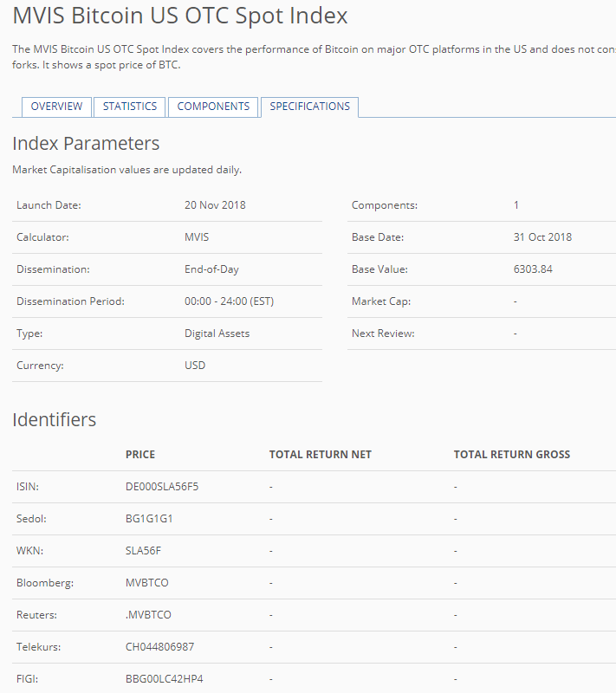The image size is (616, 693).
Task: Click the Bloomberg ticker MVBTCO
Action: click(x=146, y=582)
